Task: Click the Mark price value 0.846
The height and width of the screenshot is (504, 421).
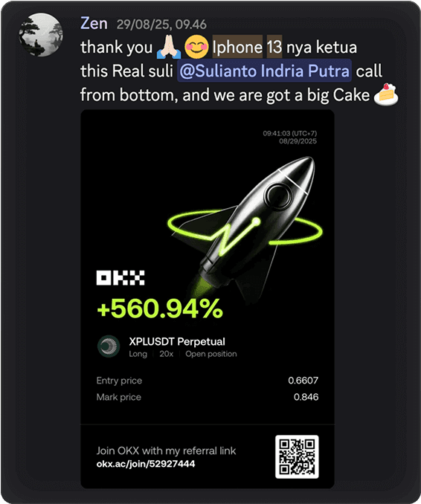Action: click(306, 397)
